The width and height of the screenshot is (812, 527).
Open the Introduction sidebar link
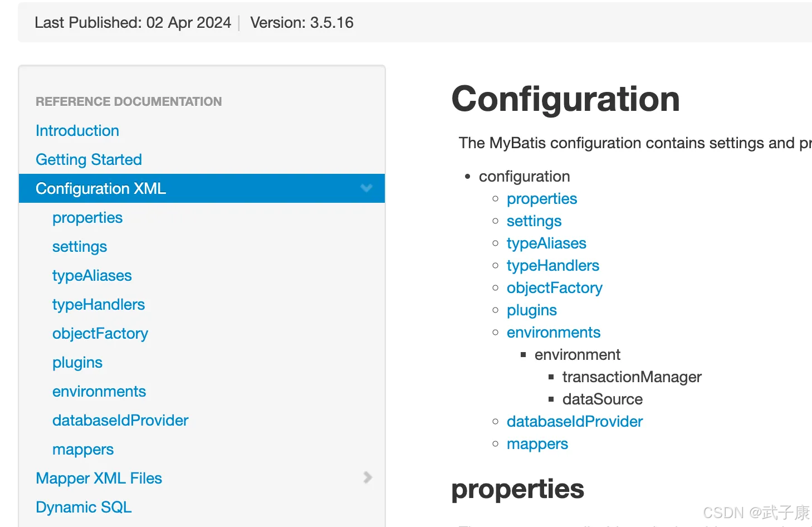(x=77, y=130)
